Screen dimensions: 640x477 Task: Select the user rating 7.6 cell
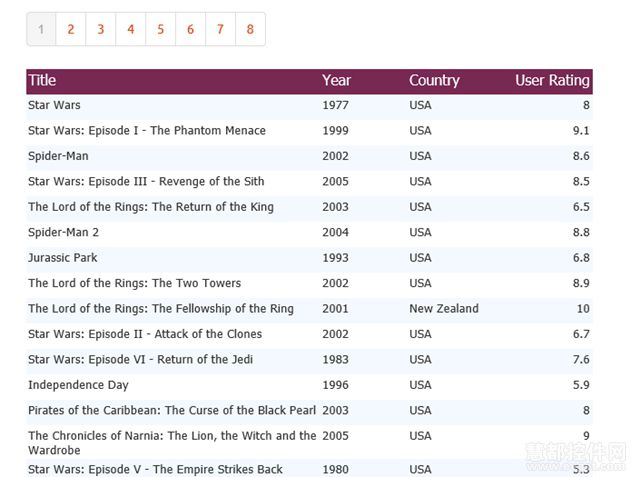(x=581, y=359)
